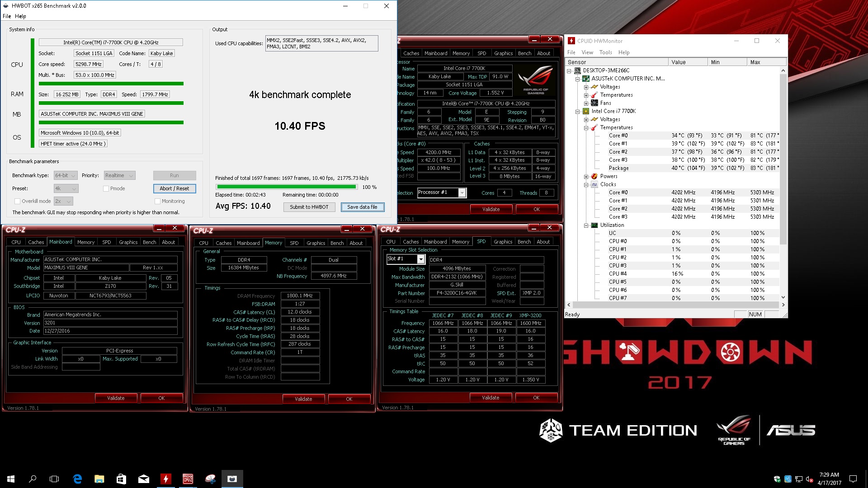This screenshot has width=868, height=488.
Task: Click the Clocks icon in HWMonitor
Action: (594, 184)
